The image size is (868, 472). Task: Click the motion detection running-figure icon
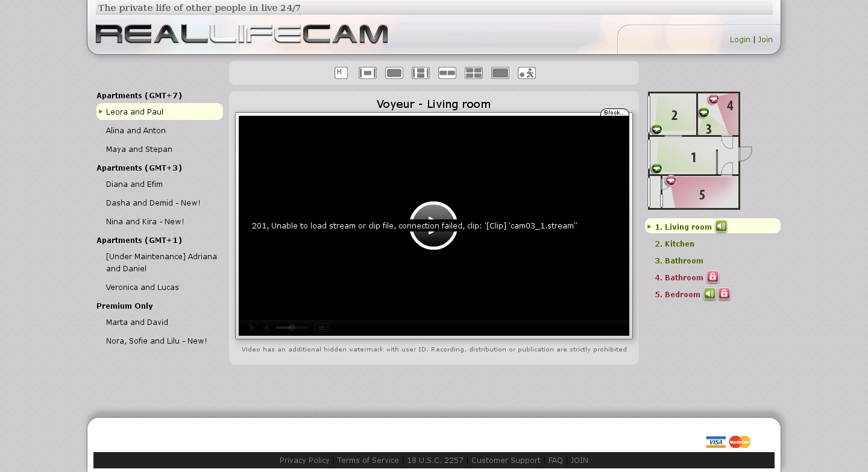tap(527, 73)
